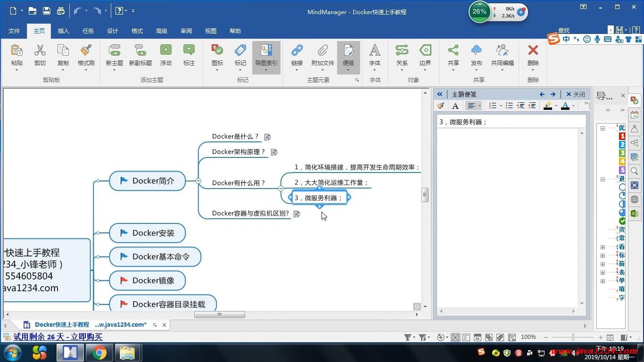Screen dimensions: 644x362
Task: Click the font color A swatch in notes
Action: point(565,106)
